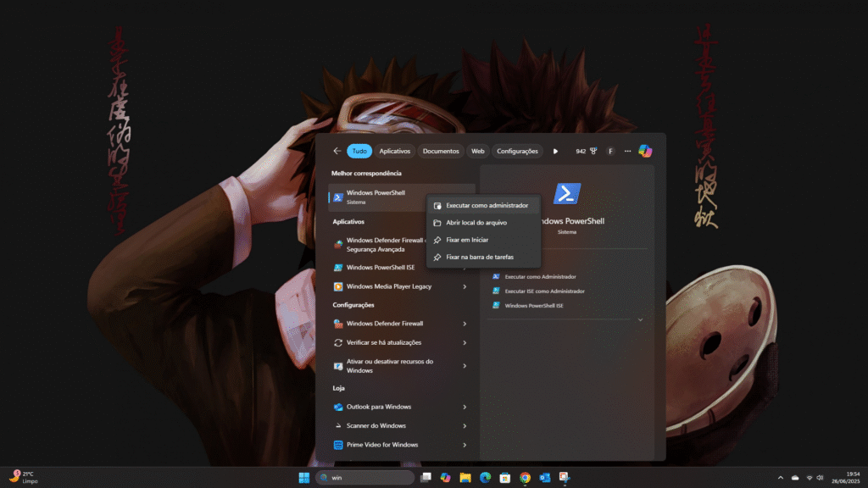Open the Windows Start button
This screenshot has height=488, width=868.
pos(304,478)
